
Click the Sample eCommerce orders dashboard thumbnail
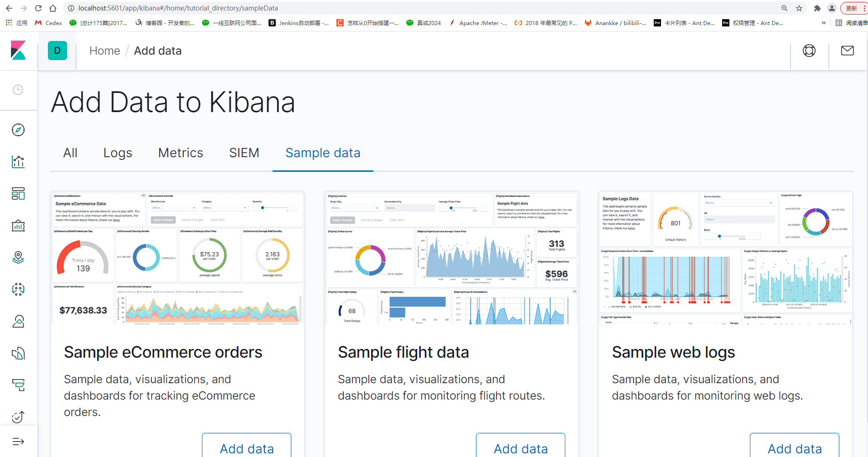pyautogui.click(x=177, y=258)
